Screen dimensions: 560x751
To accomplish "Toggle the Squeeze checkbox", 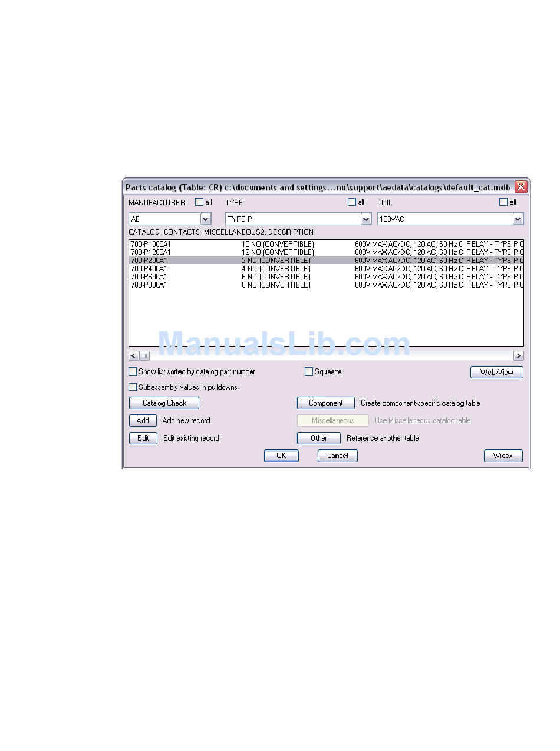I will pyautogui.click(x=309, y=372).
